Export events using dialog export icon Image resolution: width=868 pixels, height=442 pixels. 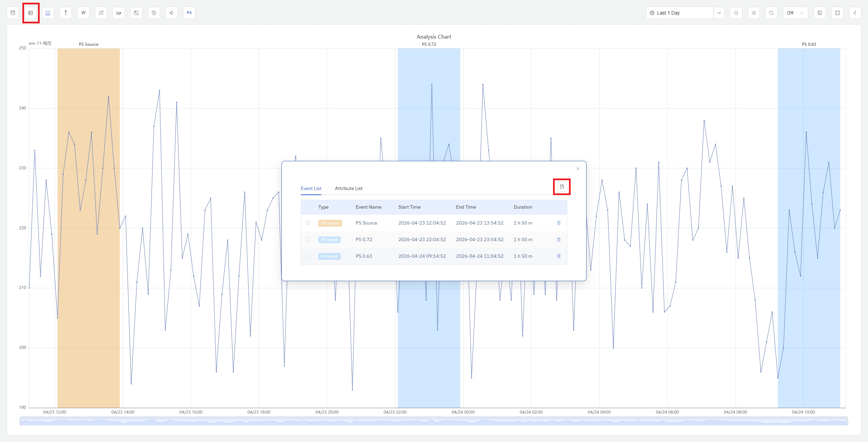562,187
